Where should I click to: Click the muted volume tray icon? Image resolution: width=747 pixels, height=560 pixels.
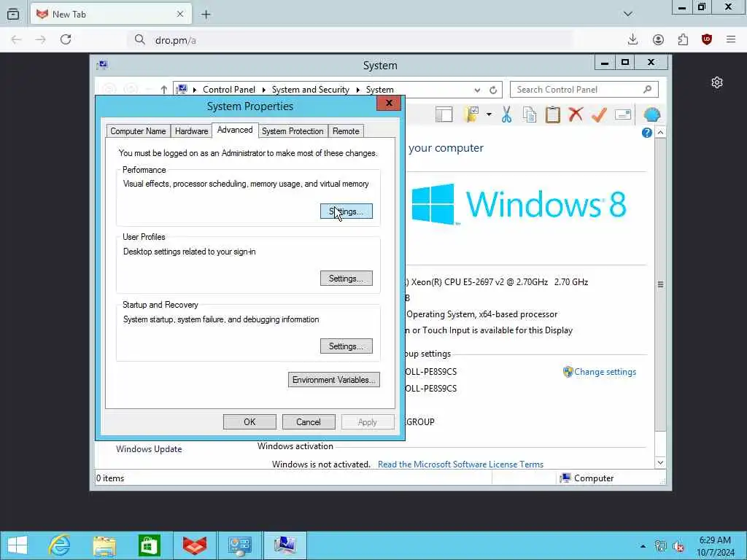click(x=678, y=547)
